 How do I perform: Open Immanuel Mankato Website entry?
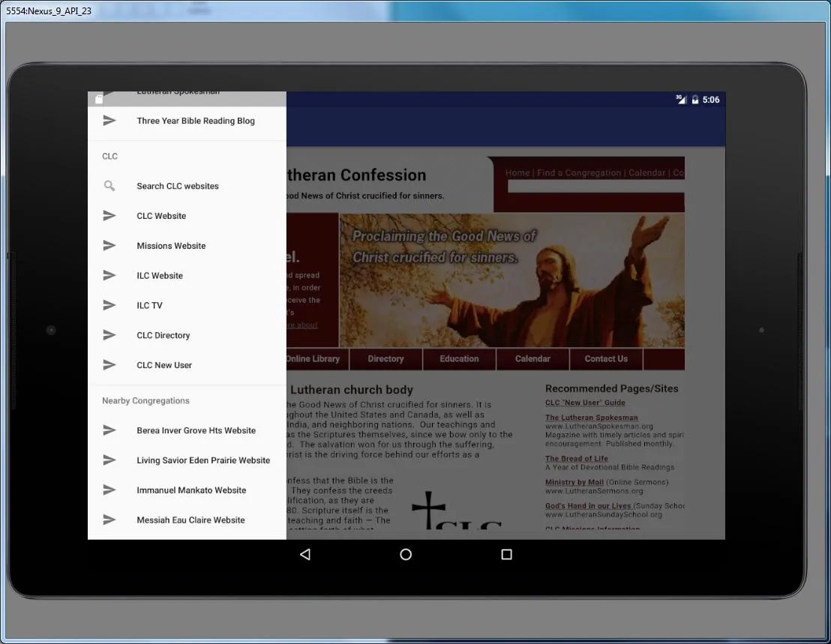(187, 490)
